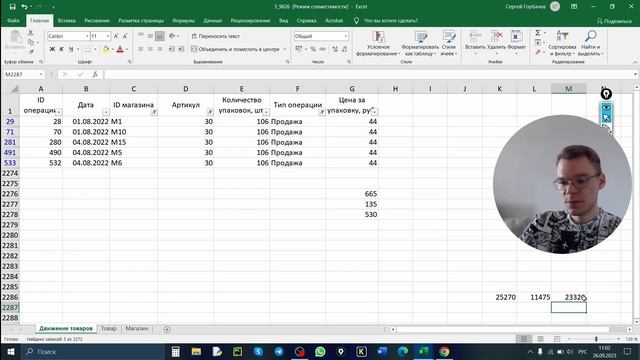Open the Тип операции filter dropdown

pos(322,112)
